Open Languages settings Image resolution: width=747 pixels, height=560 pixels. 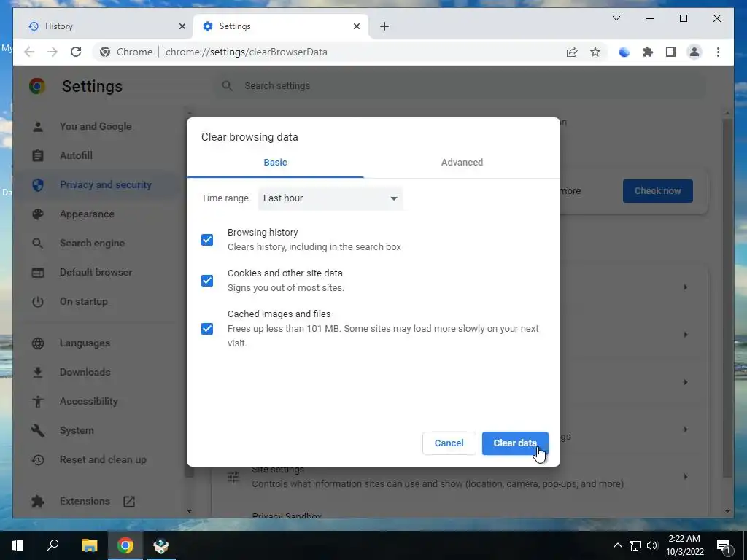coord(85,343)
